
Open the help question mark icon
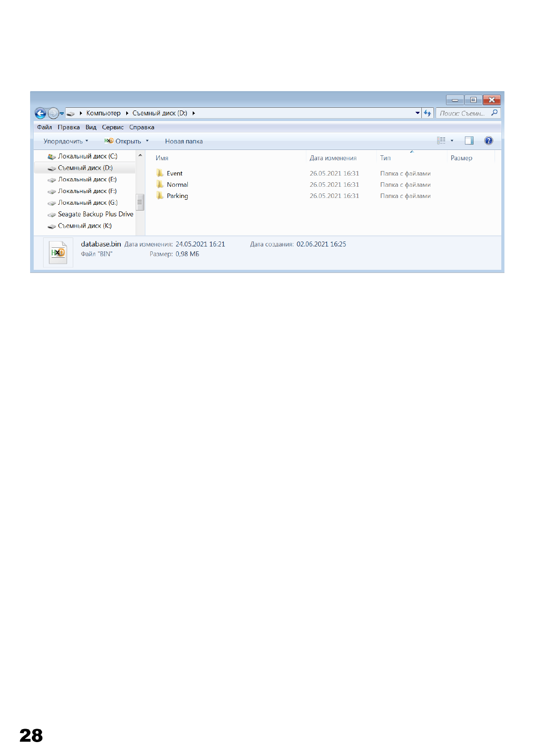pos(489,141)
